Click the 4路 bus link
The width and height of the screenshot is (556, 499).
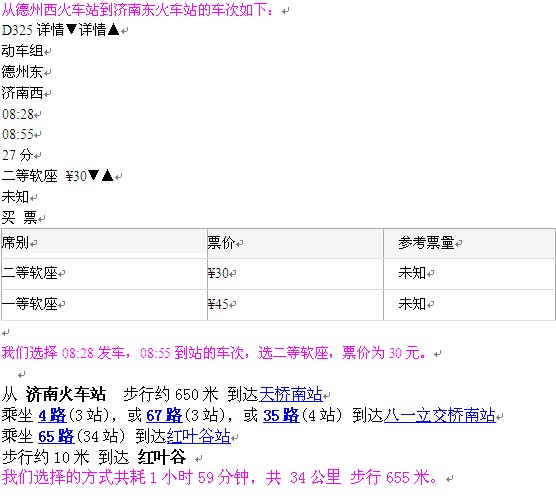coord(52,415)
